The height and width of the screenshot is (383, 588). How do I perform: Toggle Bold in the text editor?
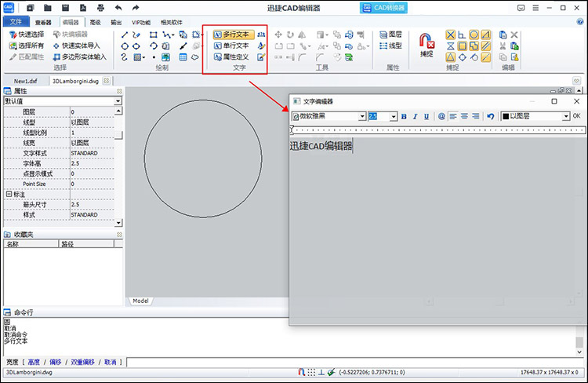pos(404,116)
